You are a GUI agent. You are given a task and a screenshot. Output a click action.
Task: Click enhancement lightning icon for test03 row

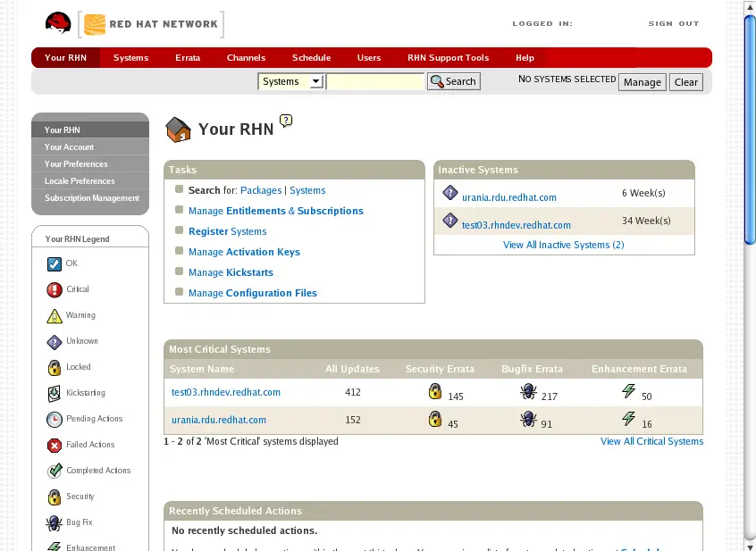[x=628, y=391]
